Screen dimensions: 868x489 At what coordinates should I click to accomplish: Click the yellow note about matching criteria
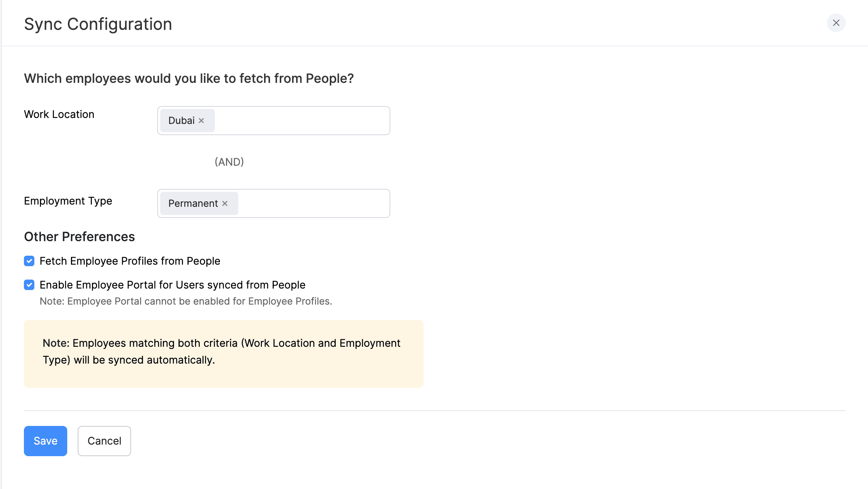click(x=223, y=352)
